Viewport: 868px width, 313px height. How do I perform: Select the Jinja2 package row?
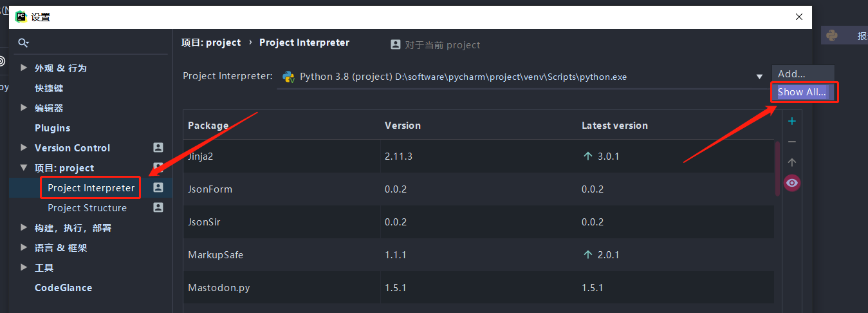pyautogui.click(x=479, y=156)
